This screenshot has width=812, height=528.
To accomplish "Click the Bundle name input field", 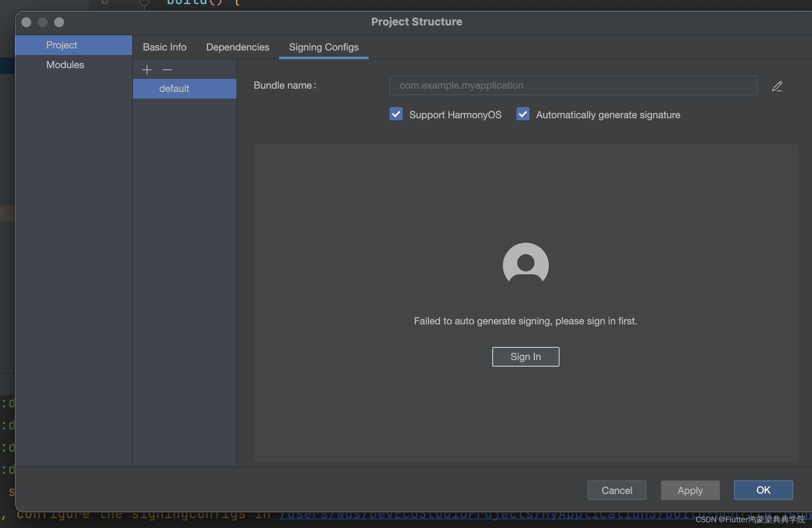I will point(573,85).
